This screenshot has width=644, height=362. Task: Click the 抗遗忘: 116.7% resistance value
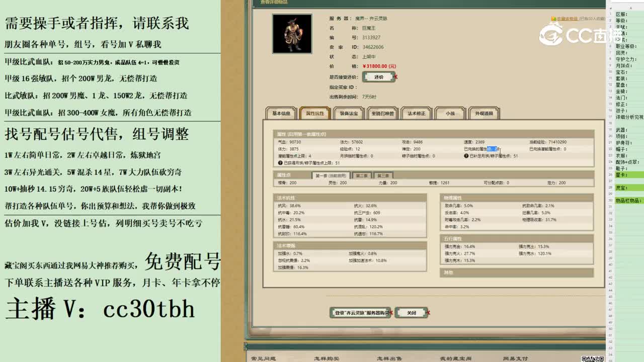(x=369, y=234)
